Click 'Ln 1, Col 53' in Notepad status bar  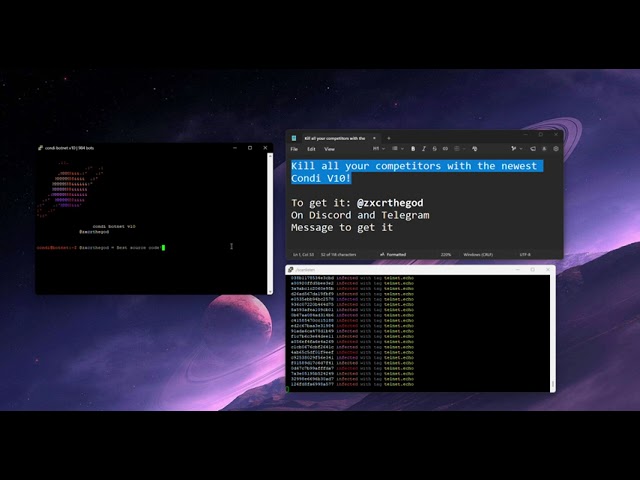click(303, 255)
